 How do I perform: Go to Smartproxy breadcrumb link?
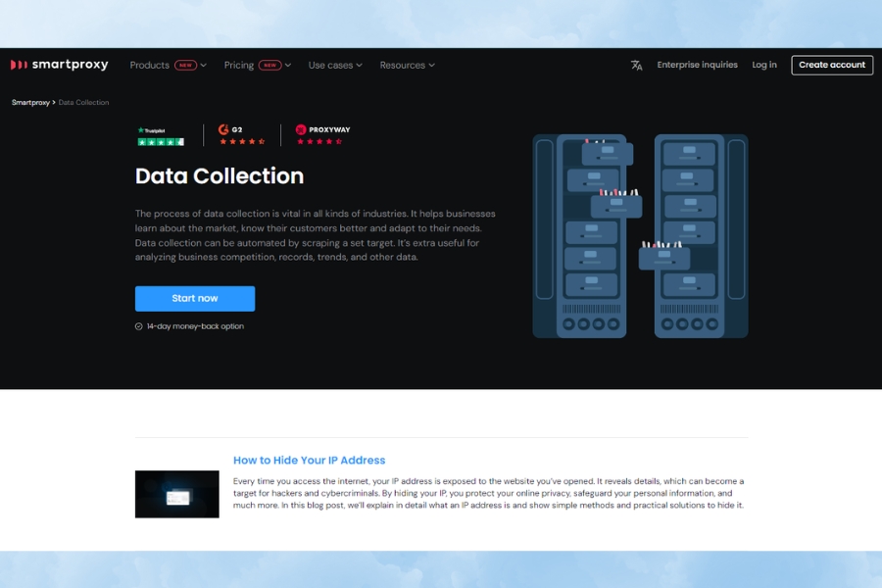pos(31,102)
